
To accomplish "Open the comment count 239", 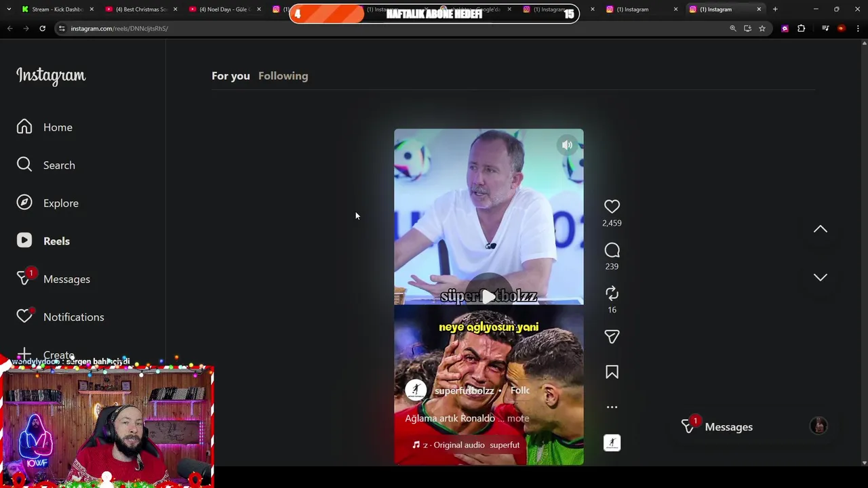I will pyautogui.click(x=612, y=266).
